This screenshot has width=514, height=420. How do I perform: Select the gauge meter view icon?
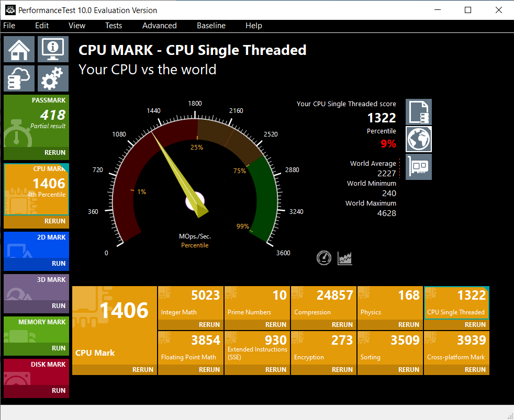coord(323,258)
